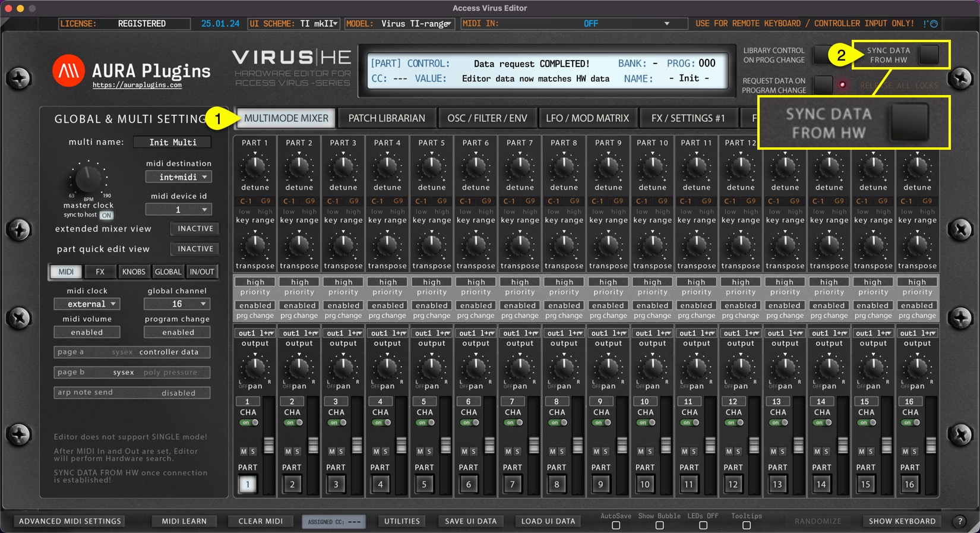Select the PART 5 square button
Viewport: 980px width, 533px height.
(424, 484)
